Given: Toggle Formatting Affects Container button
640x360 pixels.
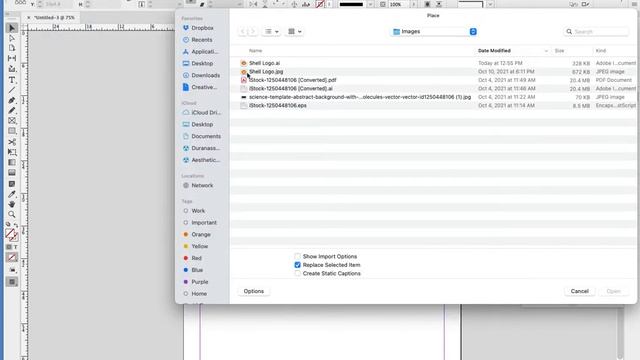Looking at the screenshot, I should point(9,247).
